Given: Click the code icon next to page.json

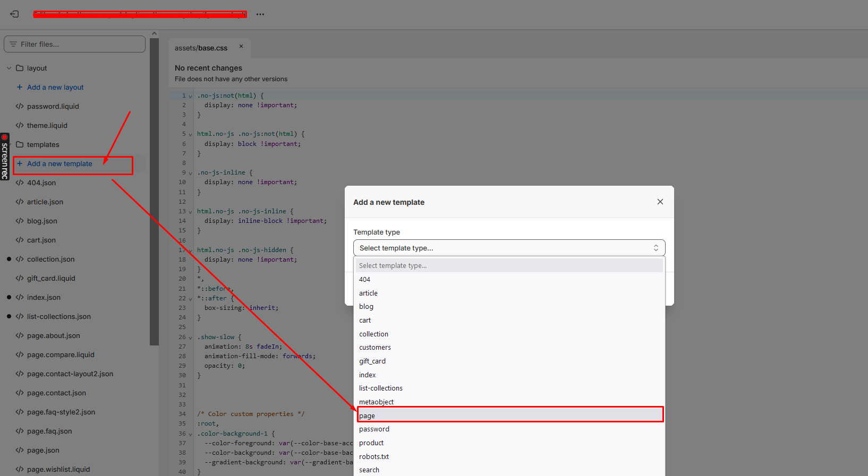Looking at the screenshot, I should [20, 450].
